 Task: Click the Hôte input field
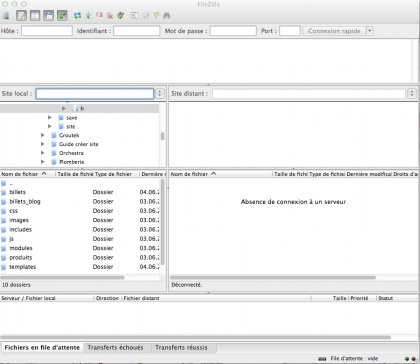point(47,31)
